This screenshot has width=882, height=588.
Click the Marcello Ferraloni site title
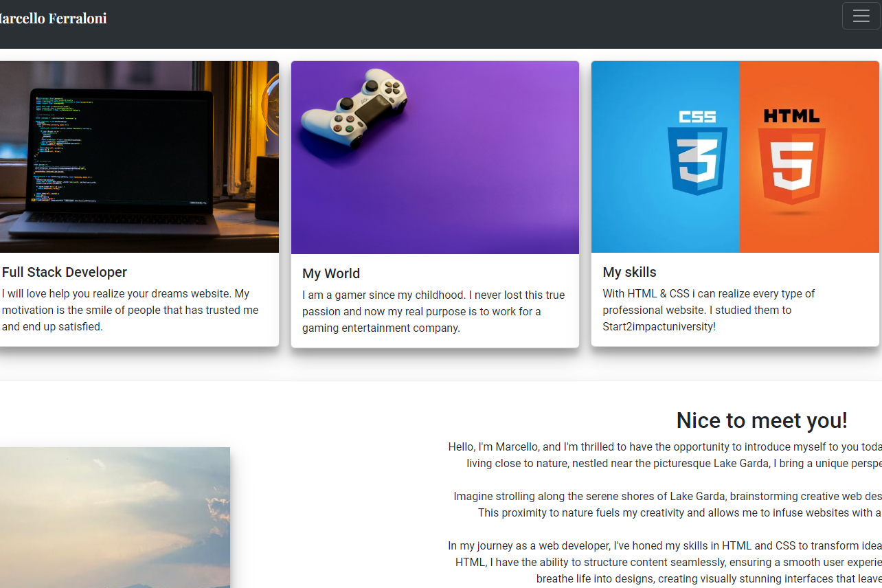coord(53,18)
